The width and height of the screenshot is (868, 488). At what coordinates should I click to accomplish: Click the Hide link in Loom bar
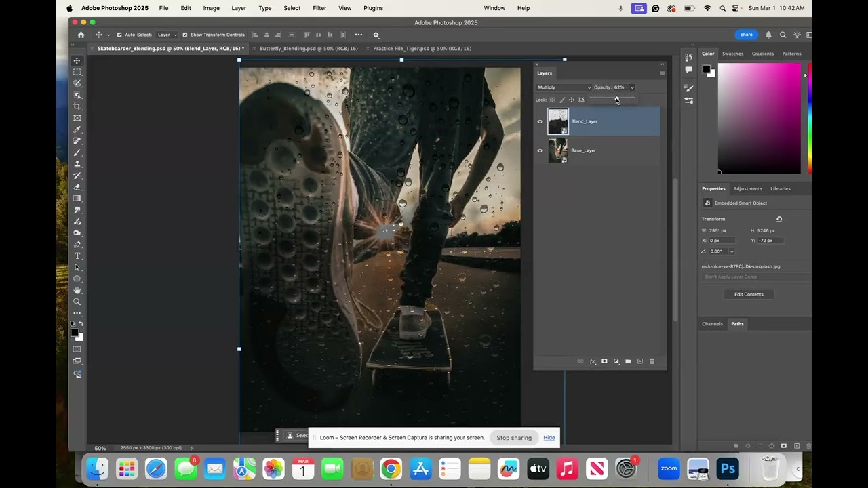(x=549, y=438)
